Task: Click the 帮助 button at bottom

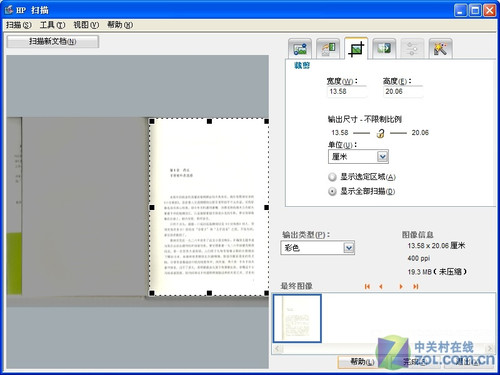Action: click(362, 362)
